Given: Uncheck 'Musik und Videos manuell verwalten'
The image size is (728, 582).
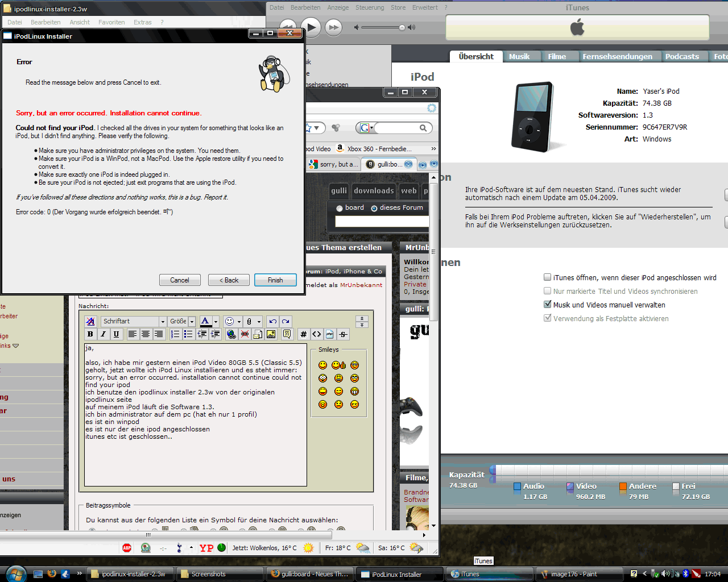Looking at the screenshot, I should [x=547, y=305].
